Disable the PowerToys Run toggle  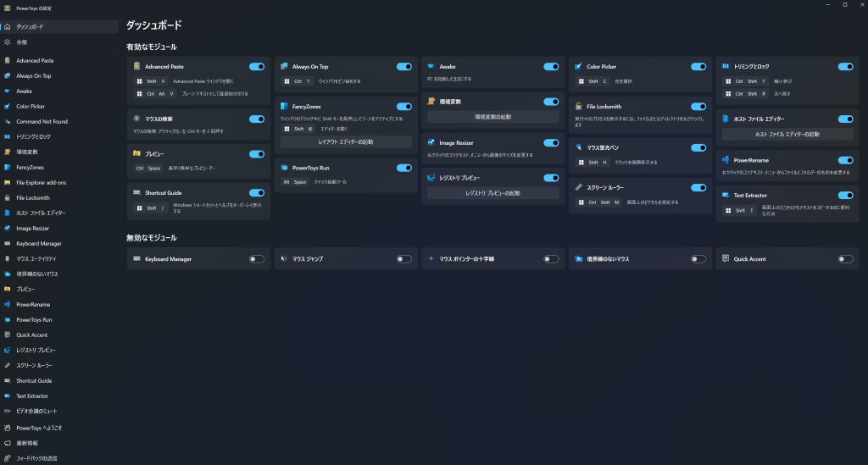[x=404, y=168]
